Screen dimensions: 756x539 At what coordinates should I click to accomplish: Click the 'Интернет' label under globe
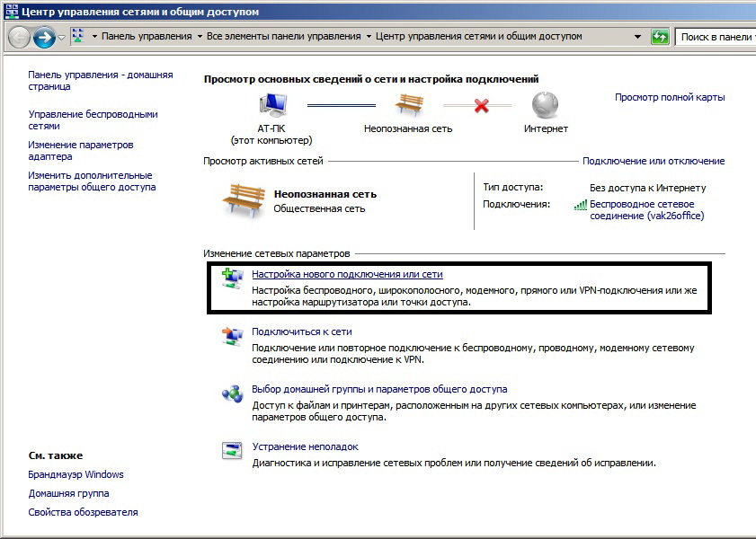546,128
